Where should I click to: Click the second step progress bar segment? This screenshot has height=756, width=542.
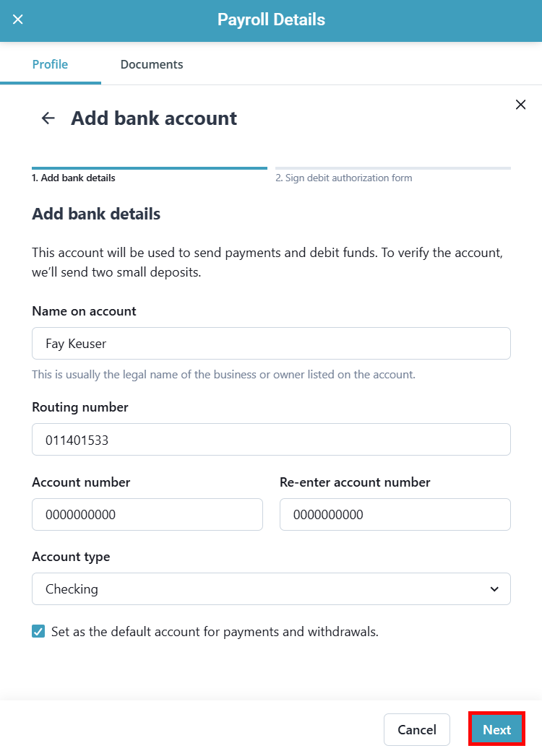click(393, 168)
